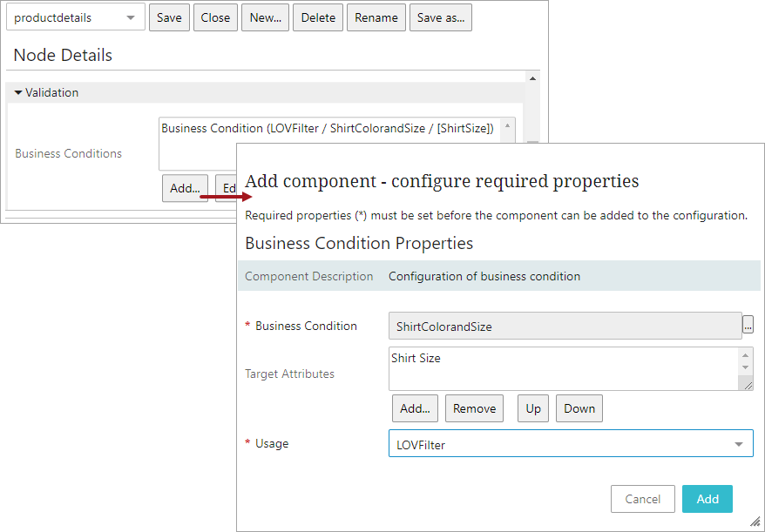Collapse the Validation section triangle

coord(18,92)
